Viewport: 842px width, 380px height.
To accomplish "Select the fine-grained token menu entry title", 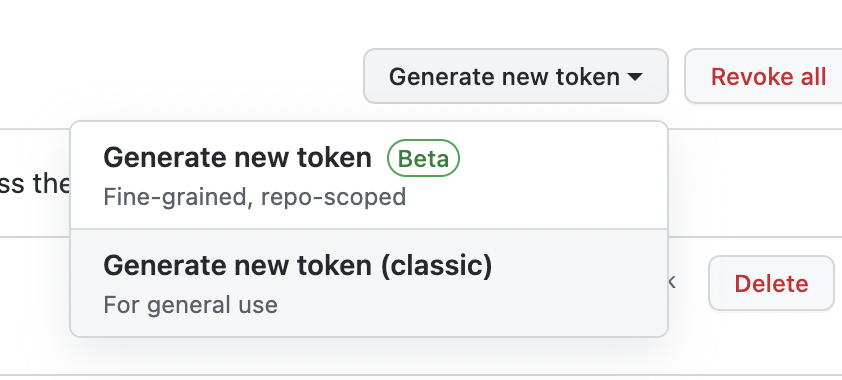I will click(237, 158).
